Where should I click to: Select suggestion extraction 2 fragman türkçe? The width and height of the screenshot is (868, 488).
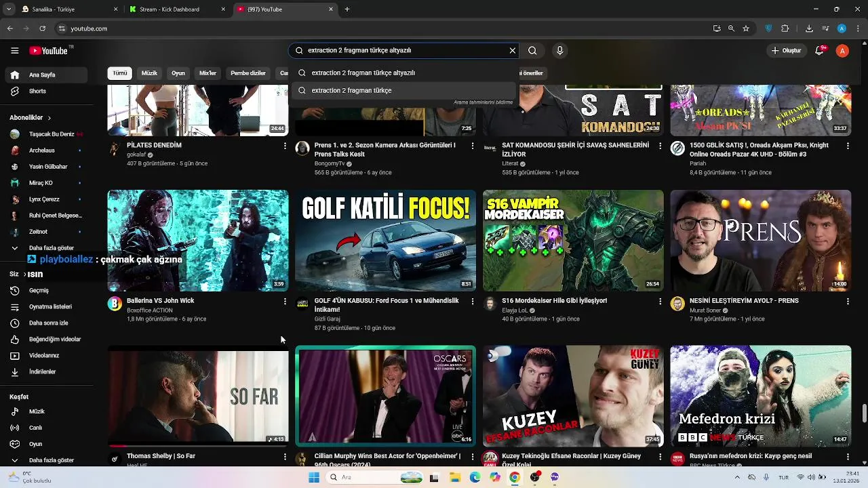tap(403, 90)
